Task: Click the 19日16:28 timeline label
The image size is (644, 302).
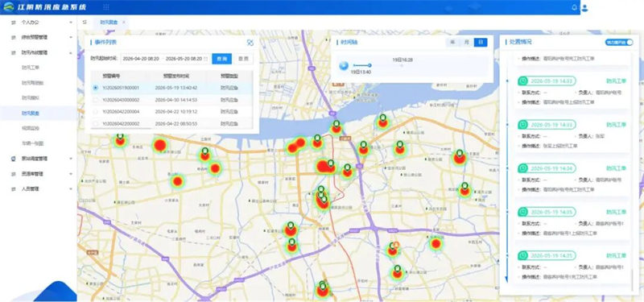Action: 402,60
